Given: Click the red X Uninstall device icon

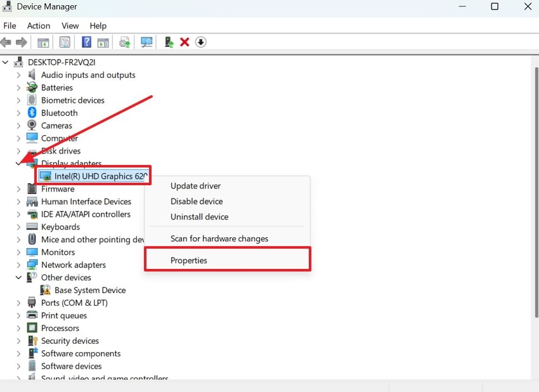Looking at the screenshot, I should [x=185, y=42].
